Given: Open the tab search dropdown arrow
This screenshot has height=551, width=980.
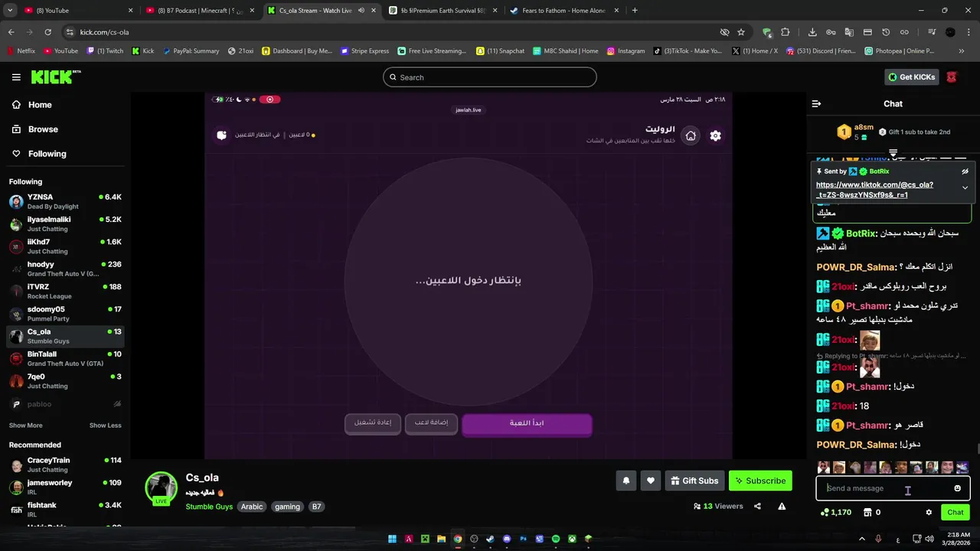Looking at the screenshot, I should (10, 11).
